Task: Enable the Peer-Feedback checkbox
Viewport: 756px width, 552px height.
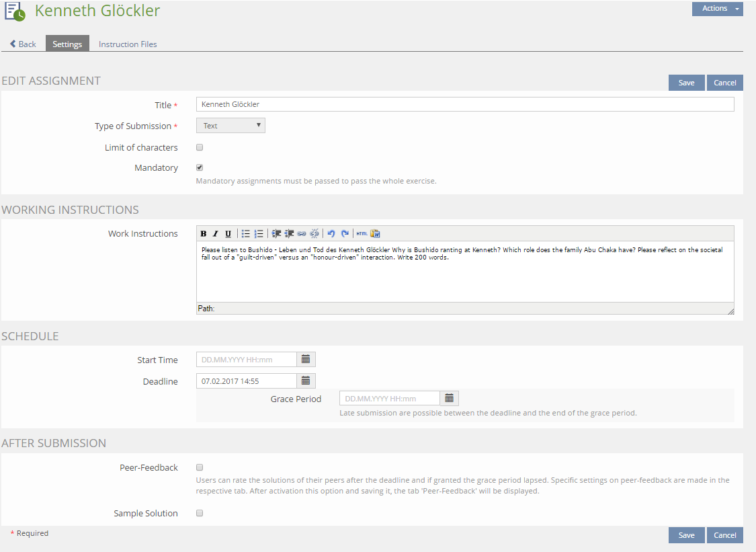Action: pos(200,467)
